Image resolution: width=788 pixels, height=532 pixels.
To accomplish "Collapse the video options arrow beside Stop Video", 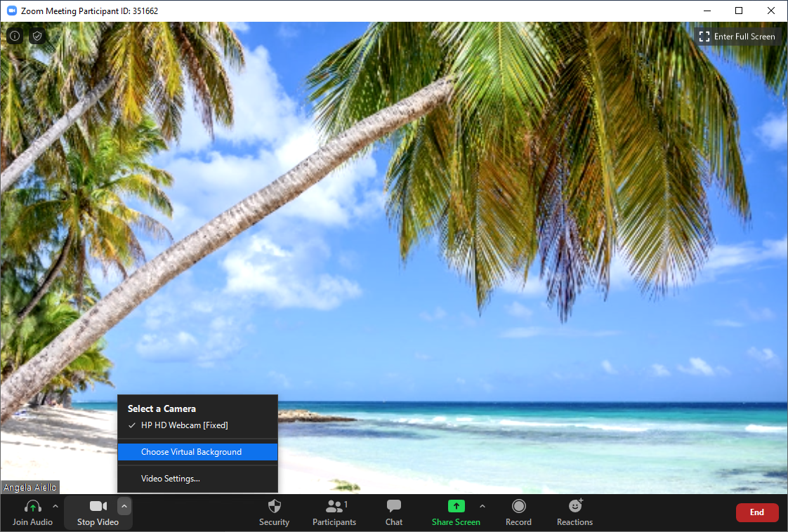I will tap(124, 506).
